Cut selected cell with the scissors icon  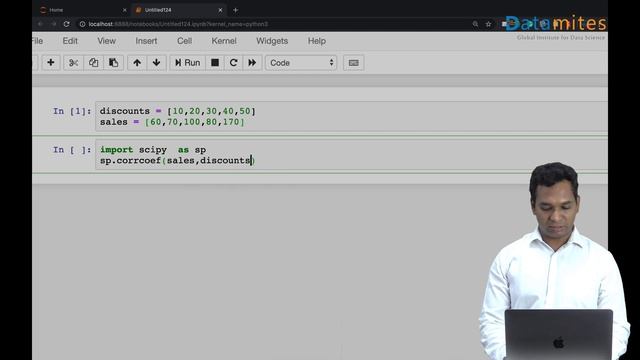pyautogui.click(x=73, y=62)
